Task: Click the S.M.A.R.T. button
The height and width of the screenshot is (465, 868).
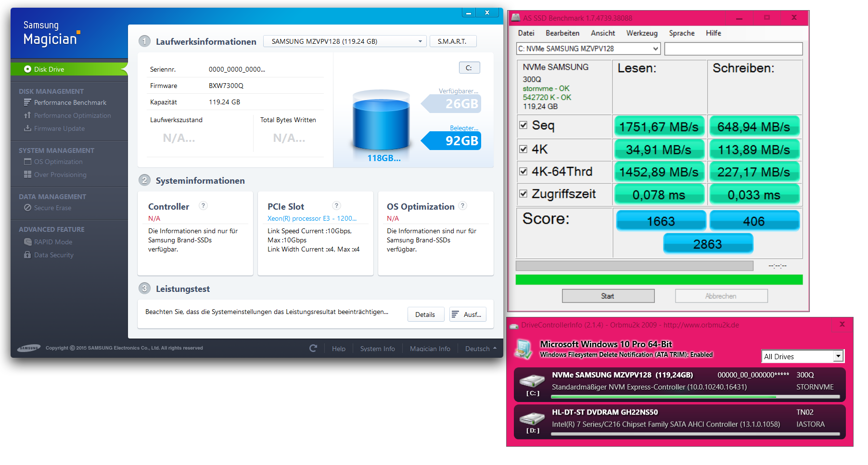Action: click(453, 41)
